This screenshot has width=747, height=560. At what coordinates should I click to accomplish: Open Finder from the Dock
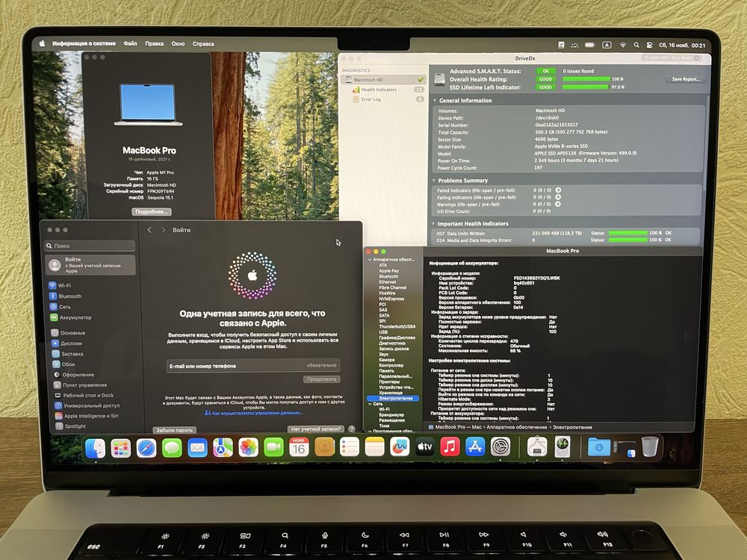[x=96, y=447]
